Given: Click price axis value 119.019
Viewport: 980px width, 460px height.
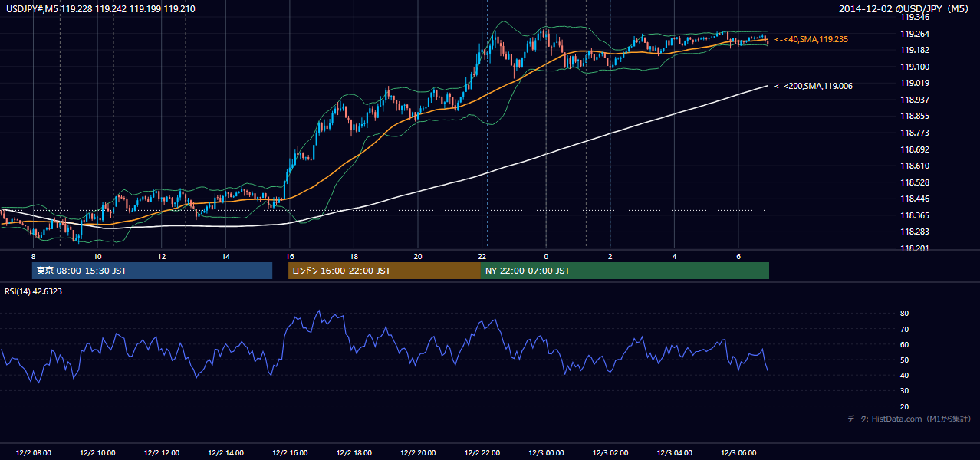Looking at the screenshot, I should 914,83.
